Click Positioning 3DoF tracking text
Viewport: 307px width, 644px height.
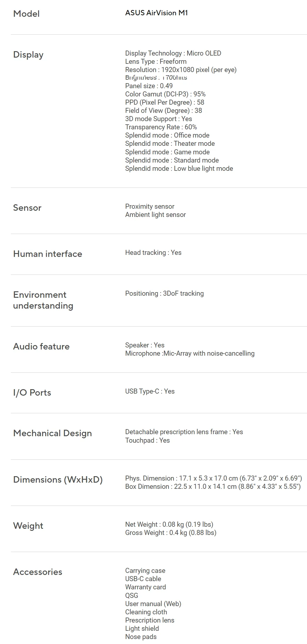coord(164,293)
